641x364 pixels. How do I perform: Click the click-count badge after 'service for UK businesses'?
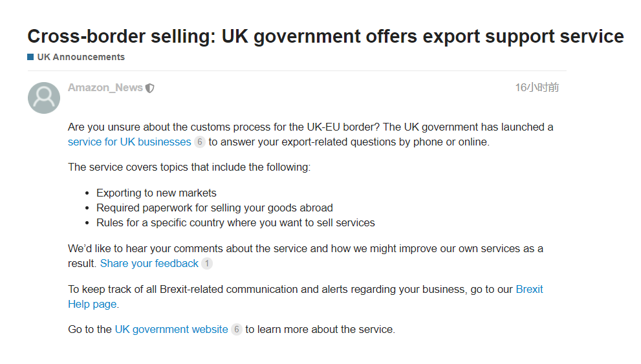coord(199,142)
